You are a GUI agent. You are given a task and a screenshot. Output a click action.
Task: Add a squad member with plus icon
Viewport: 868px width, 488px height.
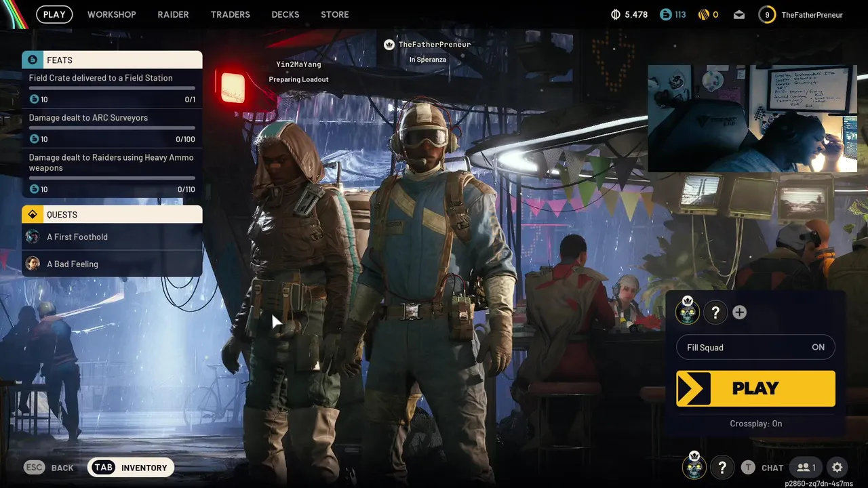[740, 312]
